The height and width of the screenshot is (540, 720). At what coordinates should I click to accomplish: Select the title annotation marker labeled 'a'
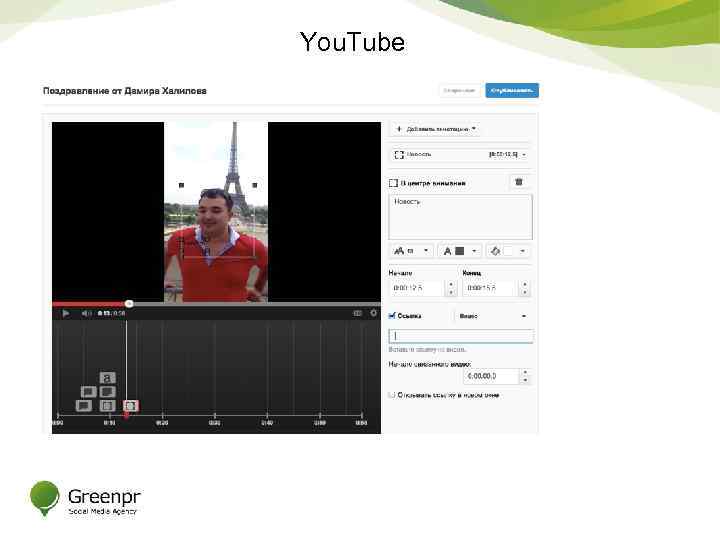click(x=107, y=378)
